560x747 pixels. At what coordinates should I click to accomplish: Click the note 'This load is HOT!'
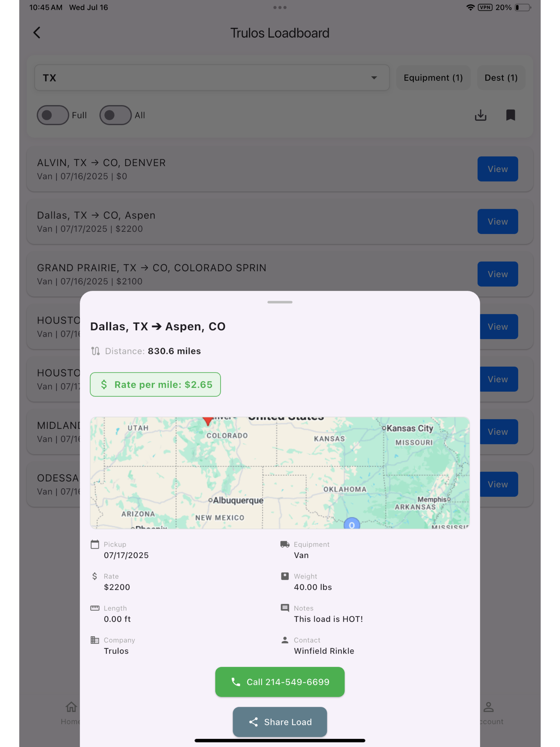(329, 619)
